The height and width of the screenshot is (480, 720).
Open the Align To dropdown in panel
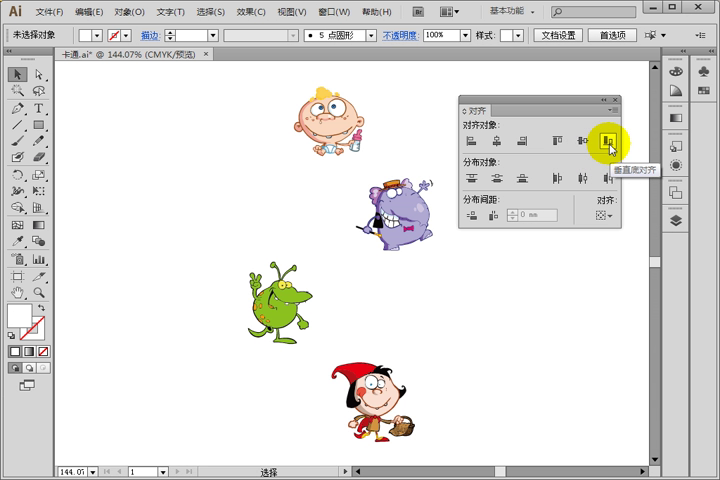click(x=603, y=215)
